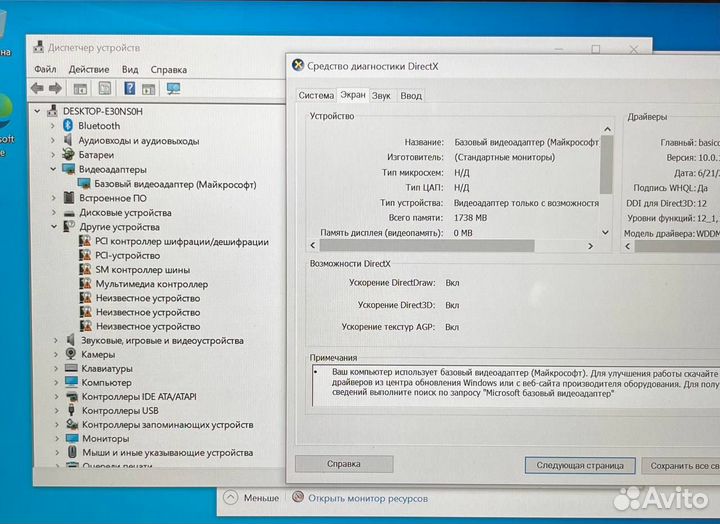Click the Дисковые устройства drive icon
The image size is (720, 524).
coord(69,213)
